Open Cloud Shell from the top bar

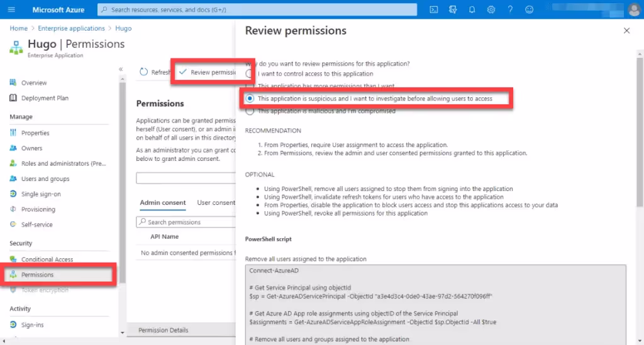434,9
